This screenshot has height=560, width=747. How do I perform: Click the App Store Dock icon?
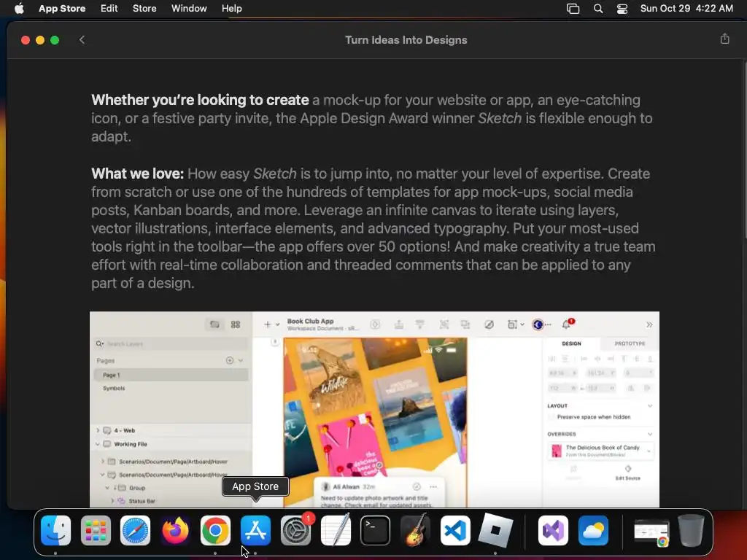[x=255, y=530]
